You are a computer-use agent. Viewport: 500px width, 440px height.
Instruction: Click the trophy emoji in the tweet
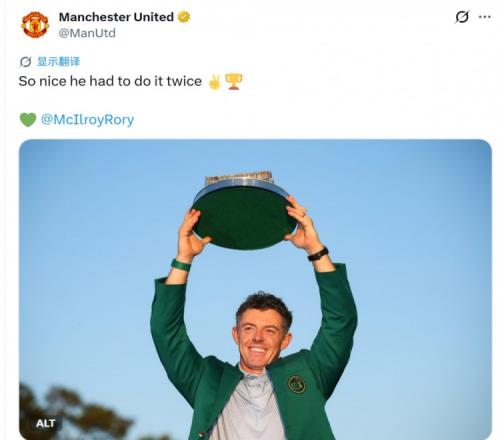click(x=234, y=82)
